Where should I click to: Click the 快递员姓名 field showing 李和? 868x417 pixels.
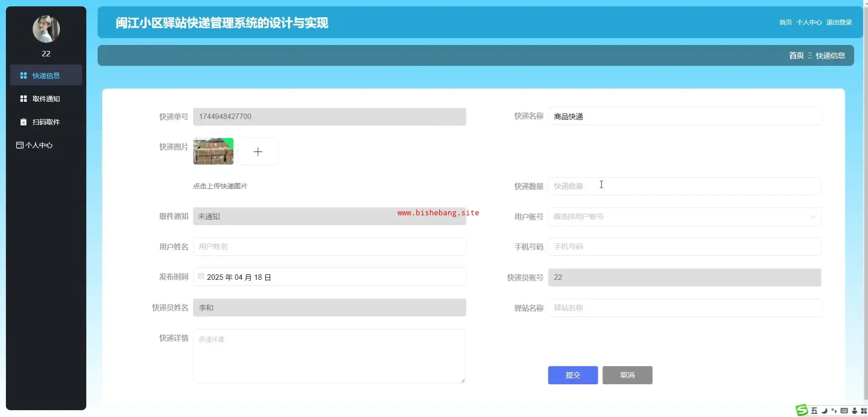[330, 308]
